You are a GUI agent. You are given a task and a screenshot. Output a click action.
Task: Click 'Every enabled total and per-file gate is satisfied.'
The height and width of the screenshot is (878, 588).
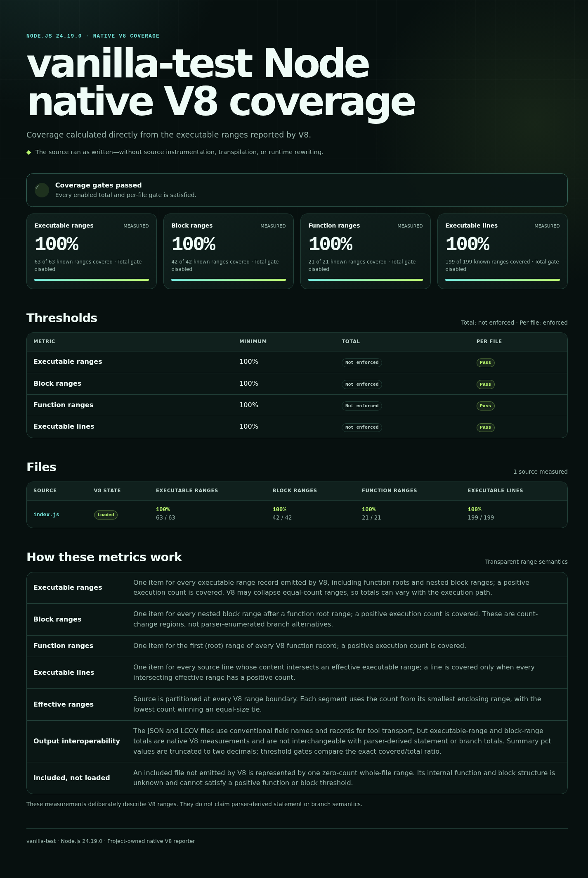click(126, 195)
